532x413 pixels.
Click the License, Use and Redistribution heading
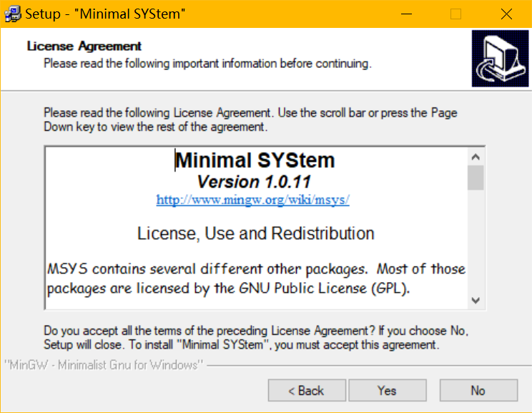(x=255, y=234)
